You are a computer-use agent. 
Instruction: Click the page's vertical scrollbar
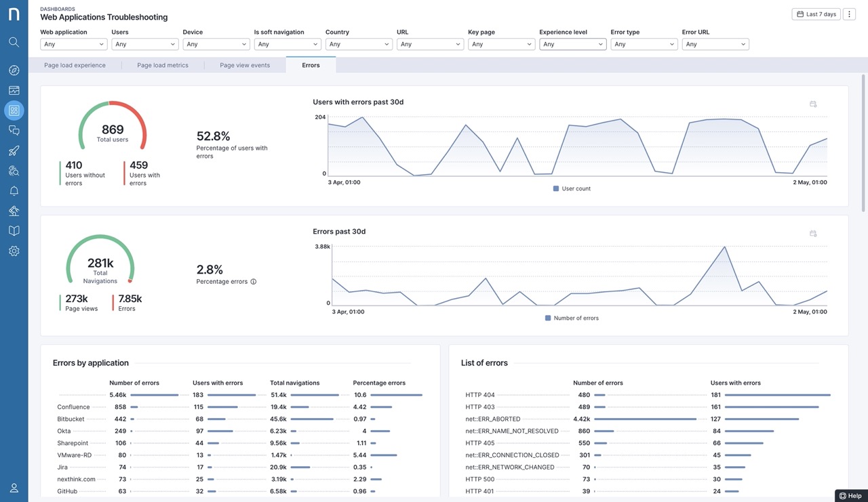[x=865, y=135]
